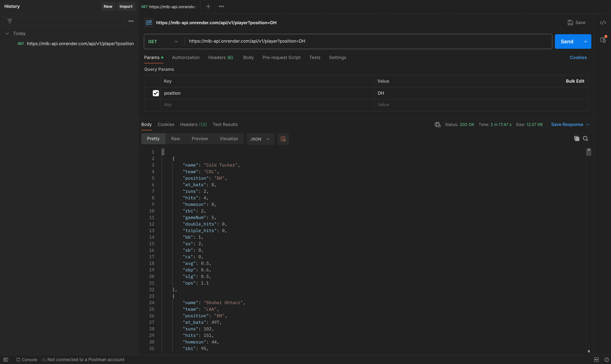611x364 pixels.
Task: Open the Test Results tab
Action: tap(225, 125)
